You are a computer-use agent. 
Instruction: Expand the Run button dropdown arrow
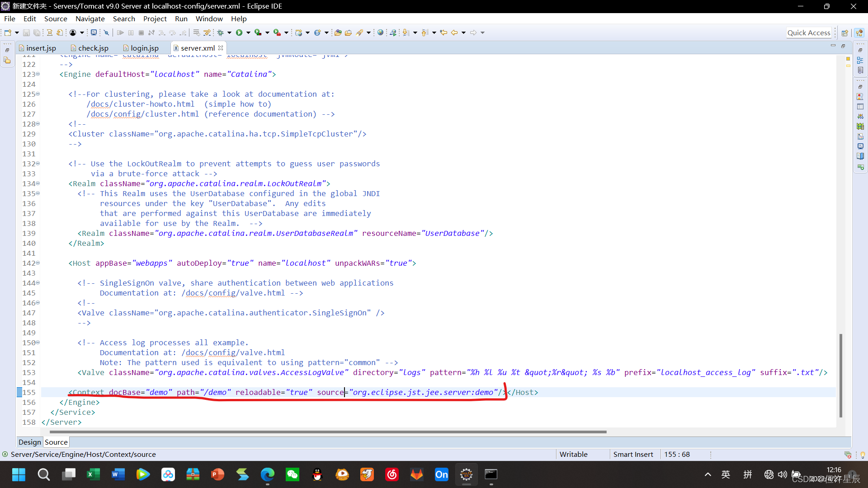248,33
